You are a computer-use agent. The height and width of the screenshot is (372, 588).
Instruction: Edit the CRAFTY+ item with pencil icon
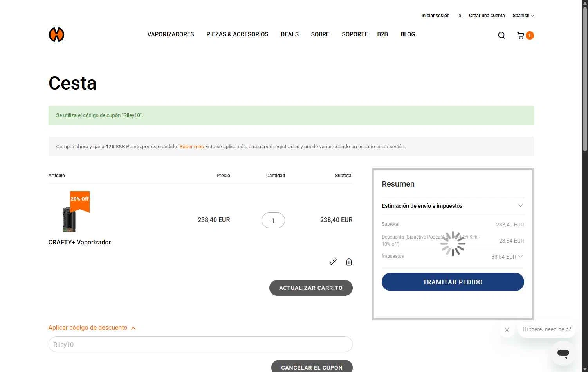pos(333,262)
